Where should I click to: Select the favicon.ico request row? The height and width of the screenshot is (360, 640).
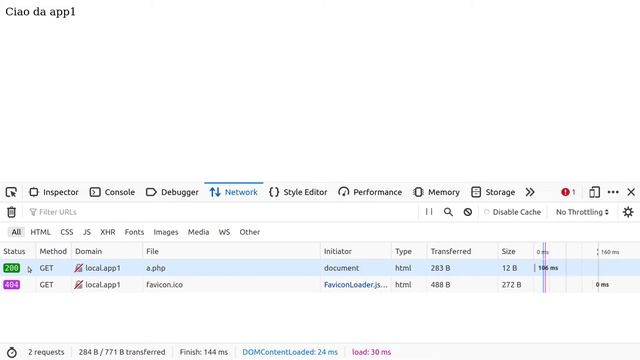[x=320, y=284]
